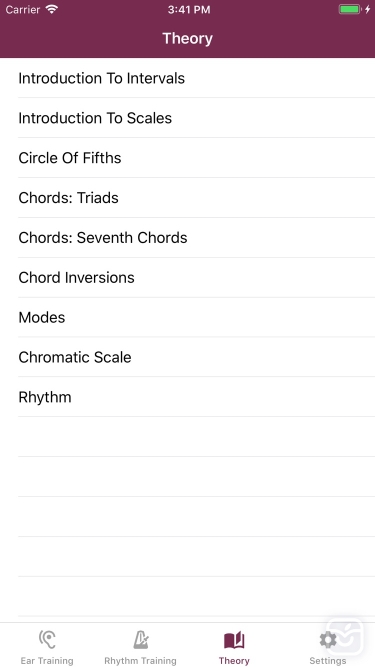Screen dimensions: 375x667
Task: Open Introduction To Scales lesson
Action: tap(188, 118)
